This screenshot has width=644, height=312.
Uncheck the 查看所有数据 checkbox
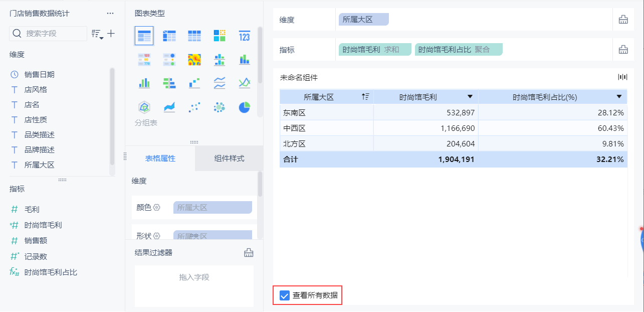click(284, 296)
